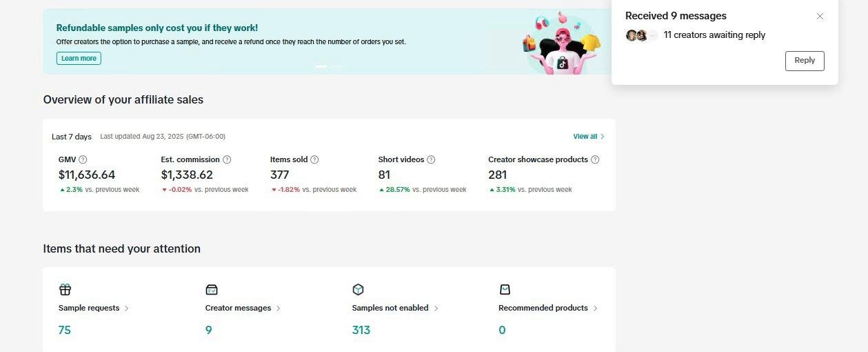
Task: Expand Sample requests via its chevron
Action: [x=126, y=309]
